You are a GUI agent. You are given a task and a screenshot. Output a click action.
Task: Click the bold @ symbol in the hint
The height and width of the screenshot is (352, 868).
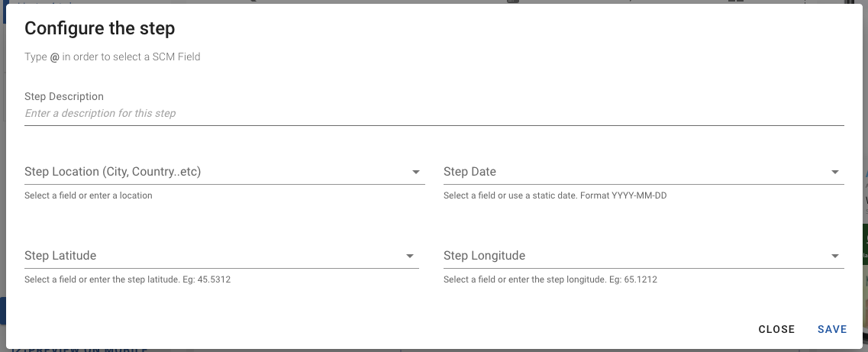pos(55,57)
